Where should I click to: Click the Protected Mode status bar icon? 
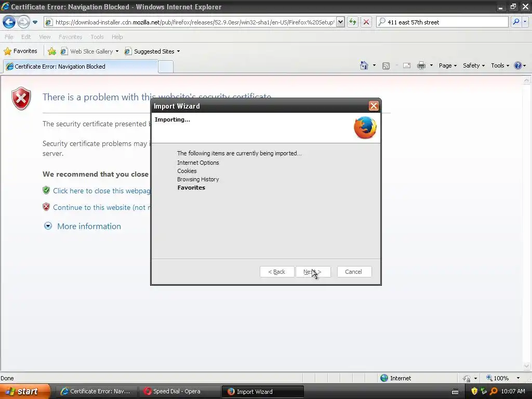tap(467, 378)
